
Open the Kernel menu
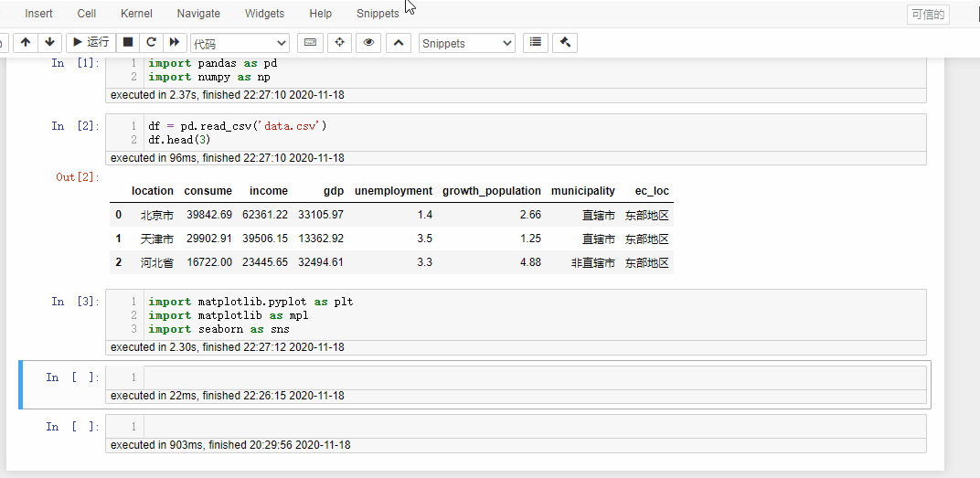tap(136, 14)
